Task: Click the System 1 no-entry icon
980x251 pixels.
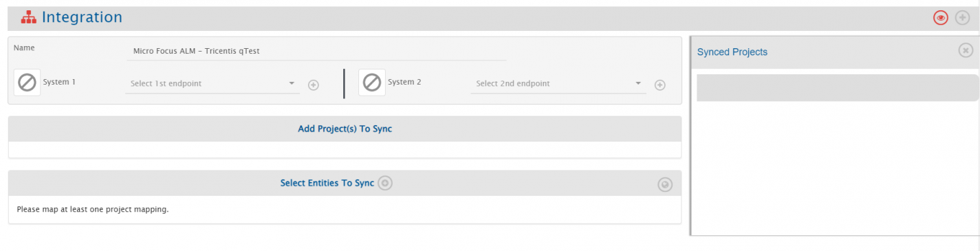Action: 27,83
